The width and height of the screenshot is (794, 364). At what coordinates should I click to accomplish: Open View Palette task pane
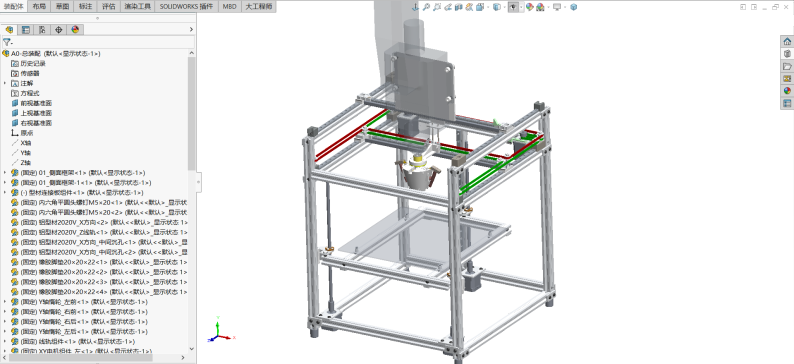(787, 78)
